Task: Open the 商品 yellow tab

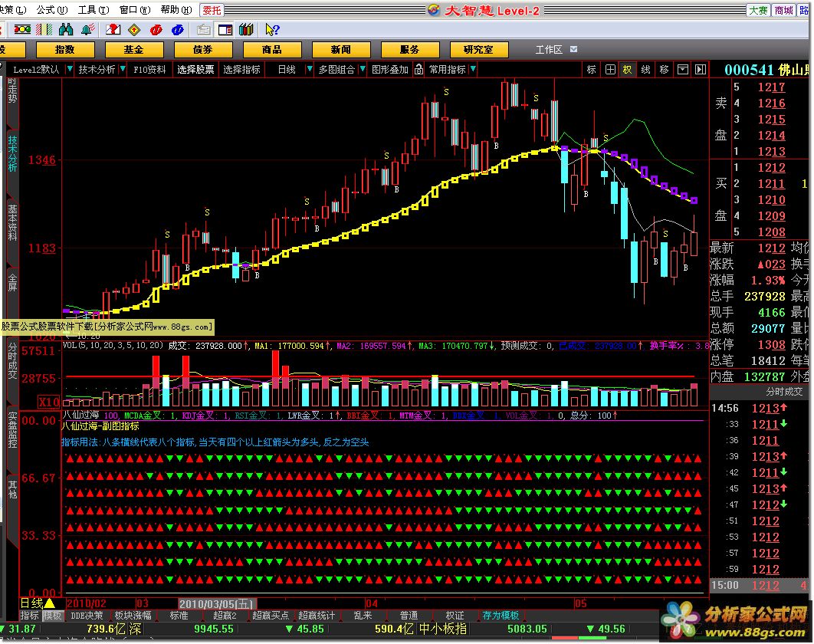Action: click(272, 49)
